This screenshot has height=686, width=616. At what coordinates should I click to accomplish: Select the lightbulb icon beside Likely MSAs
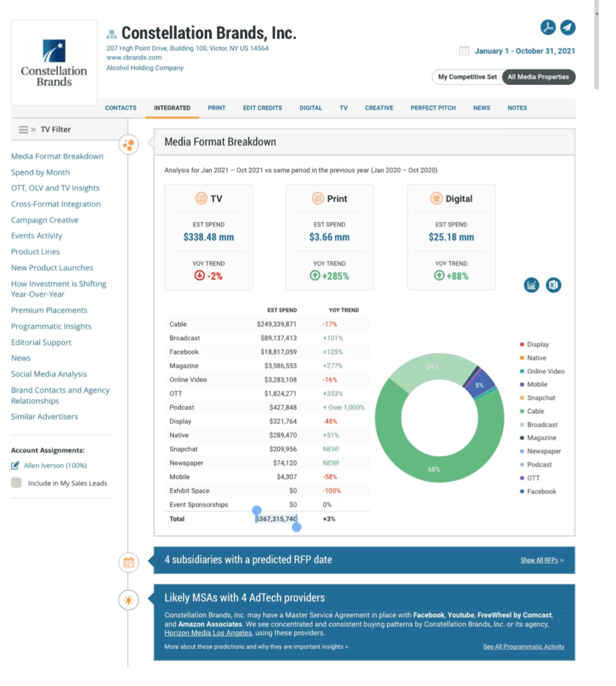(128, 601)
